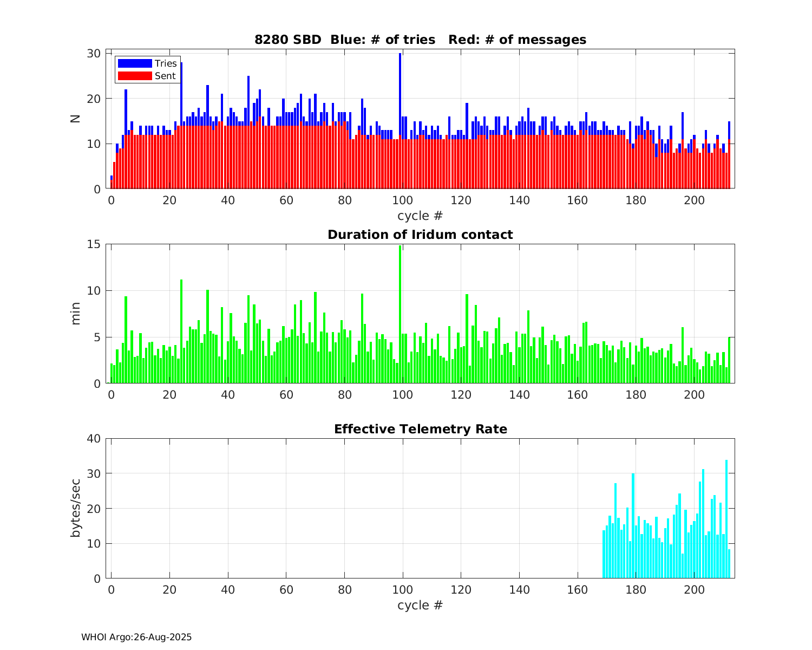Click the 'N' y-axis label
The image size is (812, 650).
pos(75,119)
